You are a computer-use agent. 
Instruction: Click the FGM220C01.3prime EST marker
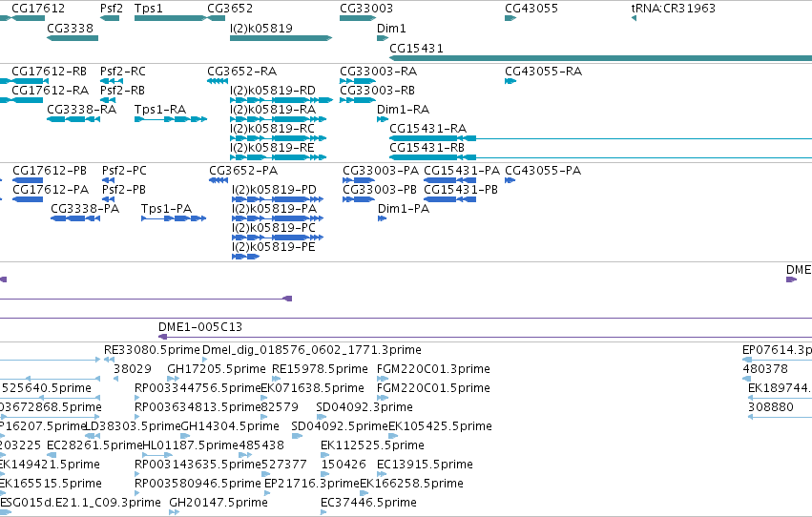[x=382, y=379]
